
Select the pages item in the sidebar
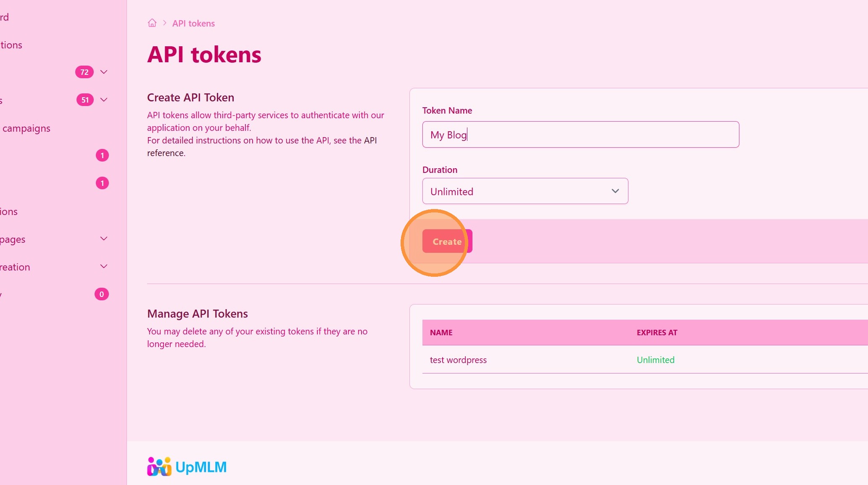coord(13,239)
